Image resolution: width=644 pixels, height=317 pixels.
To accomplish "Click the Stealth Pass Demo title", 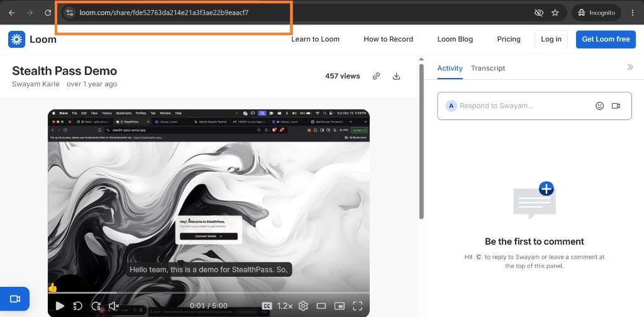I will [65, 70].
